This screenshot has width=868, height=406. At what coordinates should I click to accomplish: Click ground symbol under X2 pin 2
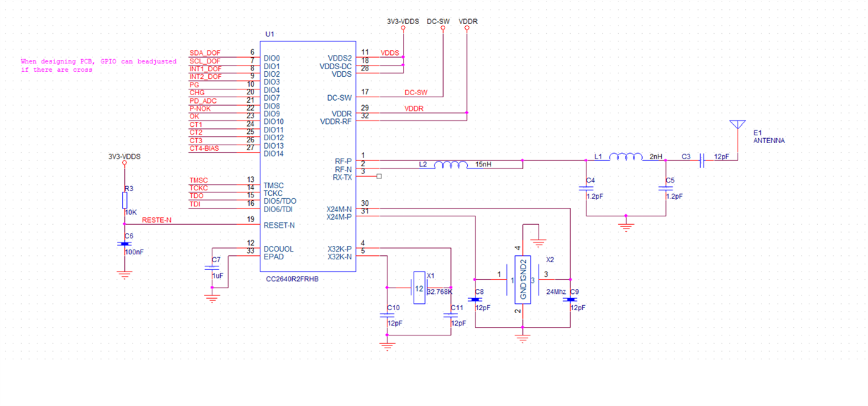(x=523, y=338)
